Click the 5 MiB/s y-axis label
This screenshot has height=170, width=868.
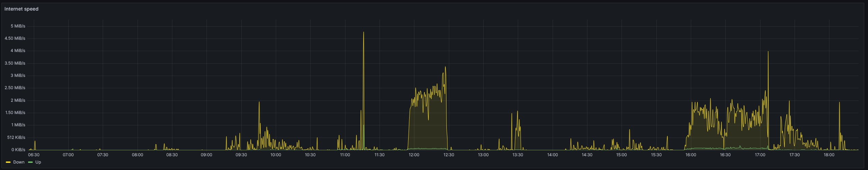point(18,26)
